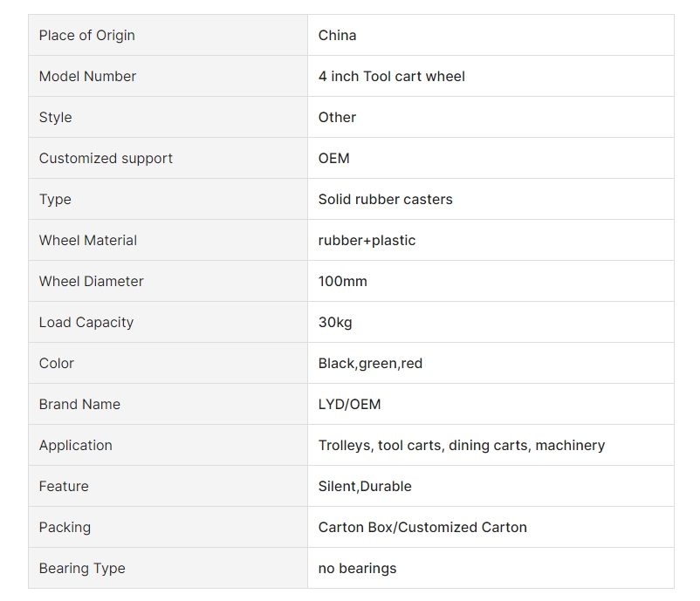
Task: Select the '30kg' load value
Action: tap(335, 322)
